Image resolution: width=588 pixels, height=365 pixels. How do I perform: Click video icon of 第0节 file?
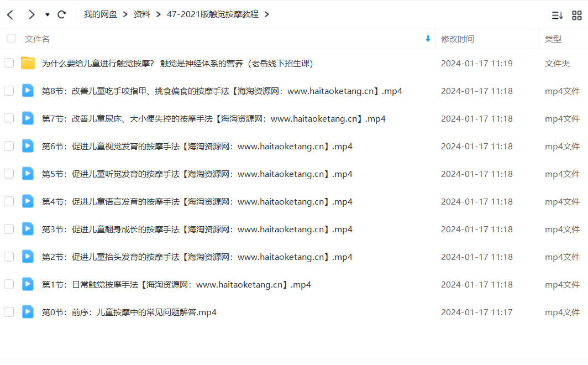[x=28, y=311]
